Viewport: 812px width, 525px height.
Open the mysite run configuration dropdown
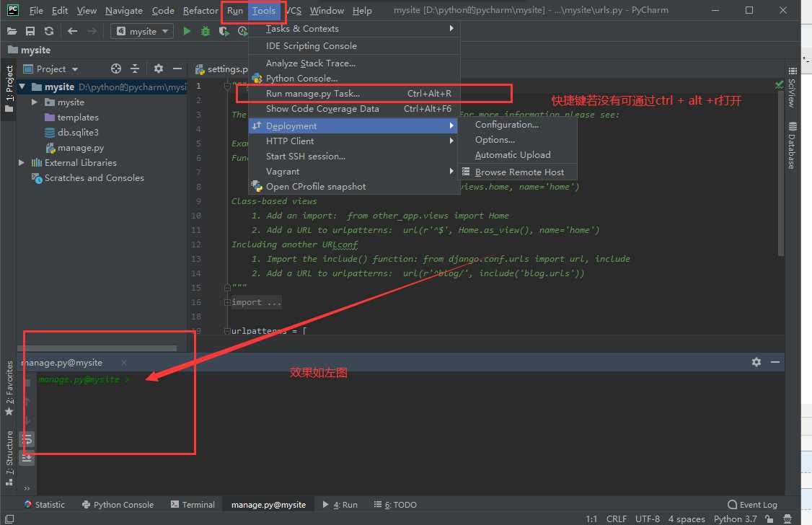click(142, 32)
